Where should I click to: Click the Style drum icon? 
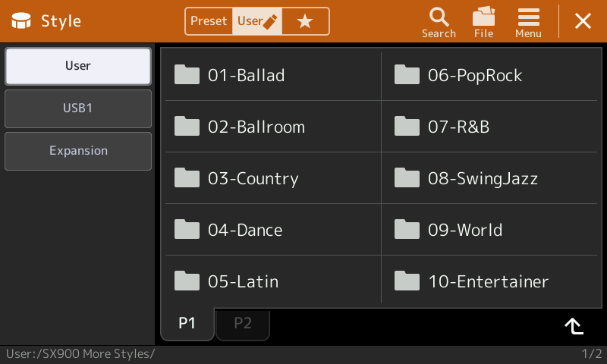coord(21,20)
